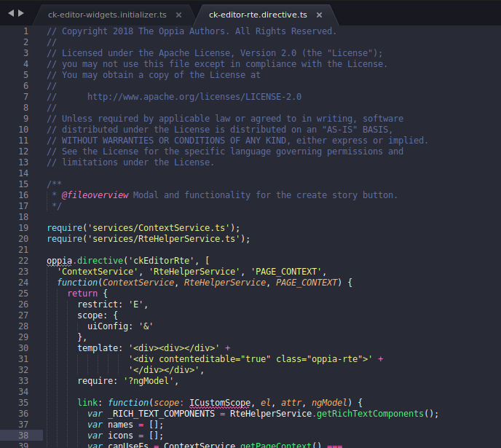Switch to ck-editor-widgets.initializer.ts tab

point(107,15)
